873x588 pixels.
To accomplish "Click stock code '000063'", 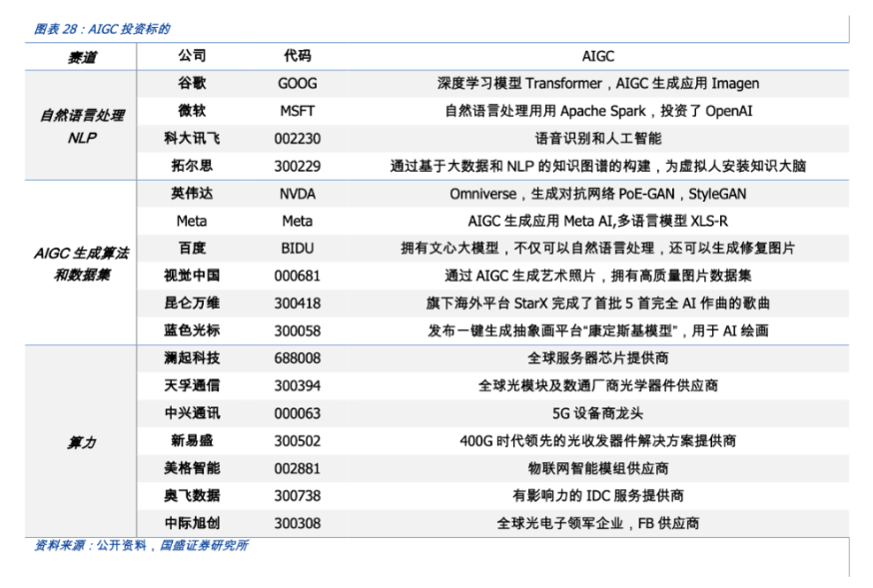I will coord(298,413).
